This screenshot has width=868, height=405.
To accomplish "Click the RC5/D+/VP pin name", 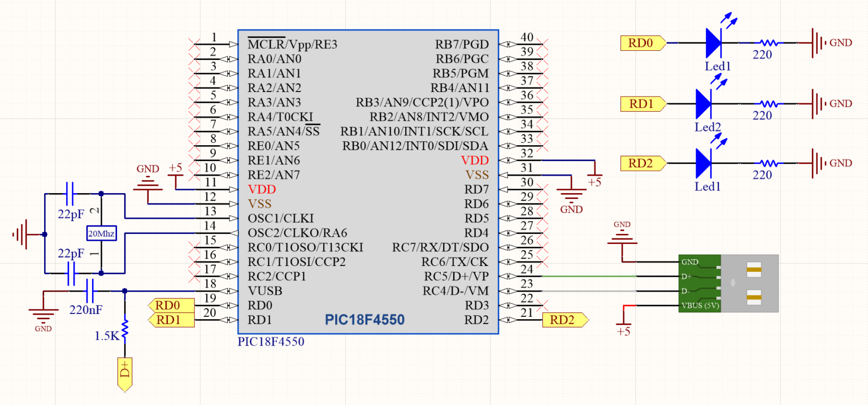I will pos(455,277).
